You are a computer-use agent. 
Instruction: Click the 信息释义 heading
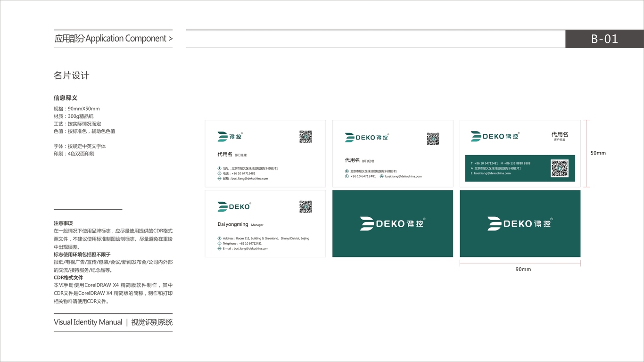tap(66, 98)
